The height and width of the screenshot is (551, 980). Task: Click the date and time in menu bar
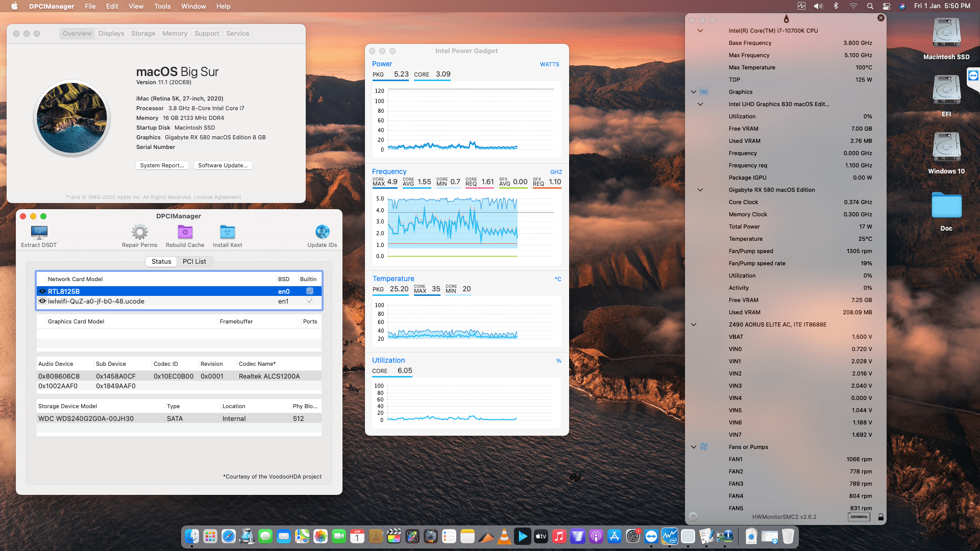tap(942, 6)
